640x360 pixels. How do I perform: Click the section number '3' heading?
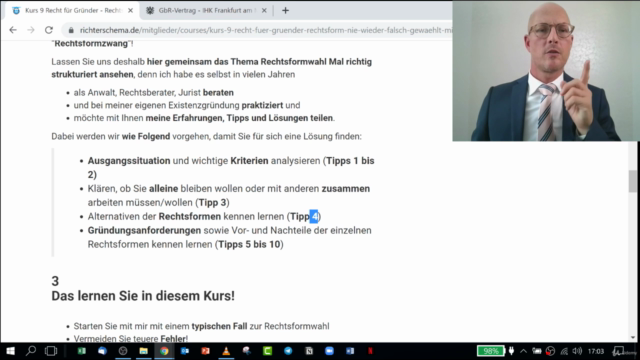(55, 281)
